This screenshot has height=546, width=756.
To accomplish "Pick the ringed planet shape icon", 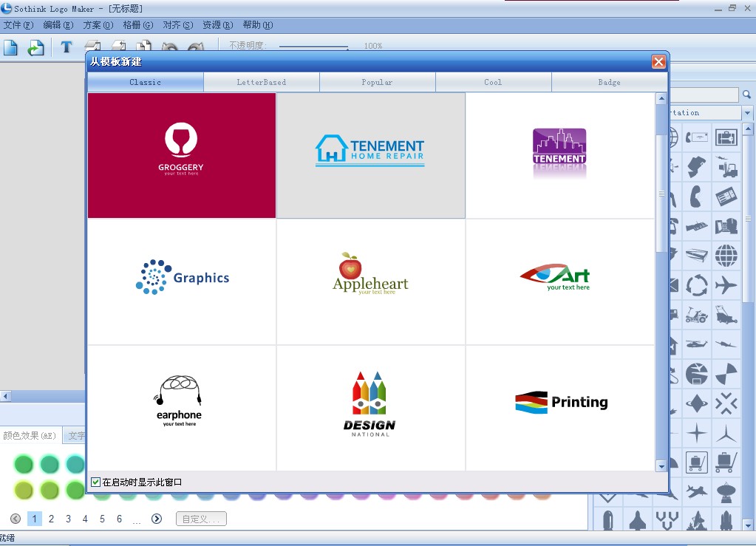I will click(x=696, y=403).
